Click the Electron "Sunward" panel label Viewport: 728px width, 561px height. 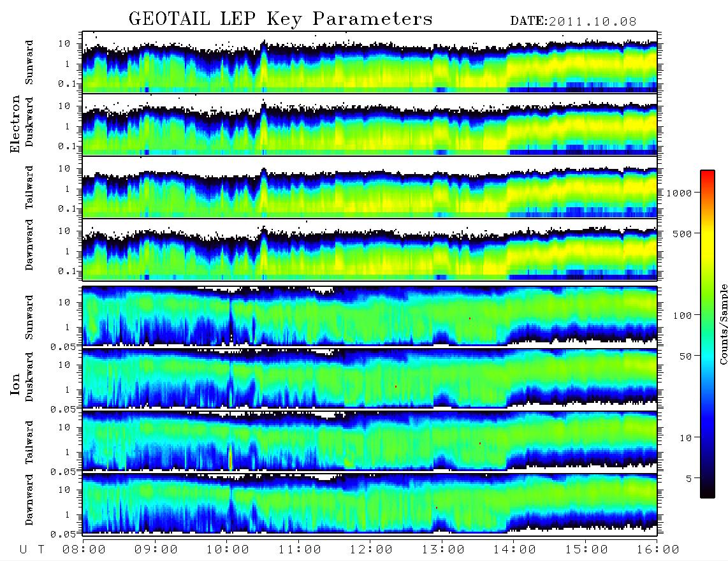(29, 62)
